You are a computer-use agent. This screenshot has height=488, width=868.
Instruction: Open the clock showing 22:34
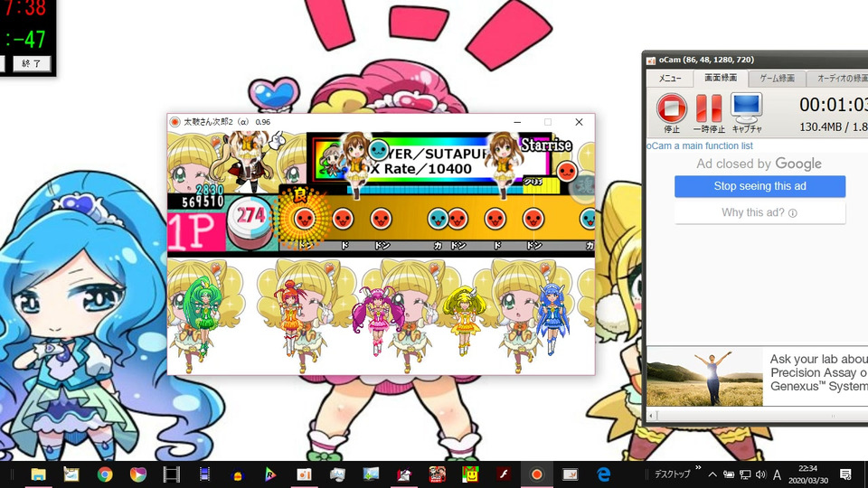point(807,474)
